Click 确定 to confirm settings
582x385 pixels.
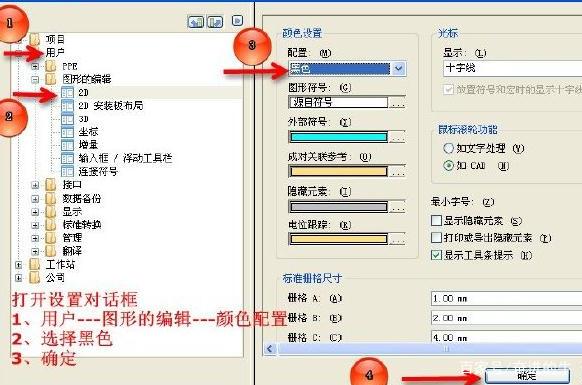pos(527,376)
